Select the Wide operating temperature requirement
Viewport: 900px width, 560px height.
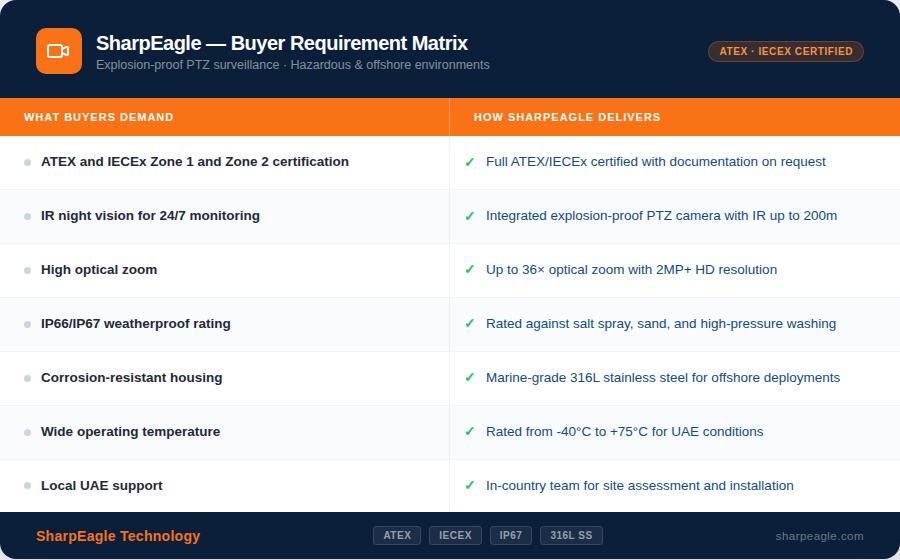coord(130,431)
